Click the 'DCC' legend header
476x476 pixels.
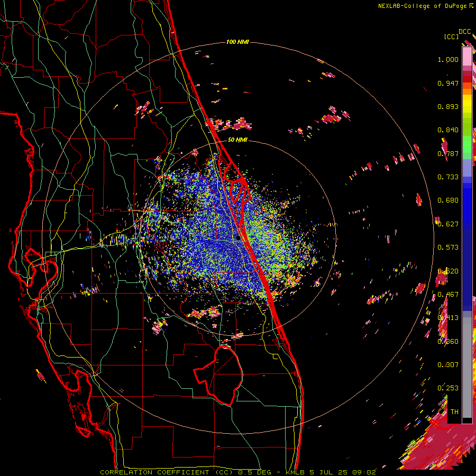point(465,31)
